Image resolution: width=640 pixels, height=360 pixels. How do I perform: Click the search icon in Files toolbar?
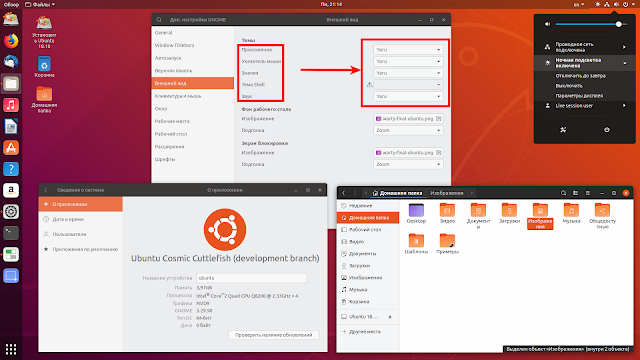click(563, 193)
